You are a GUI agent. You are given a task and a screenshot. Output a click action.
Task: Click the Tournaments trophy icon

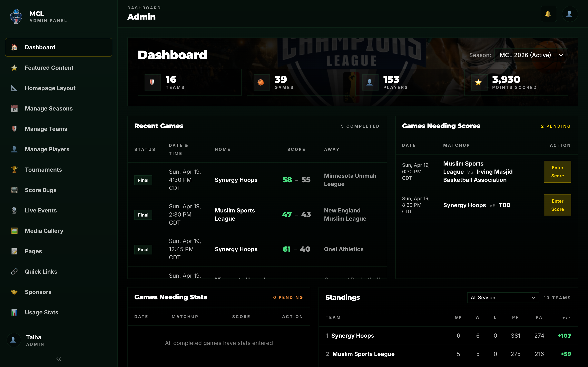[x=14, y=170]
